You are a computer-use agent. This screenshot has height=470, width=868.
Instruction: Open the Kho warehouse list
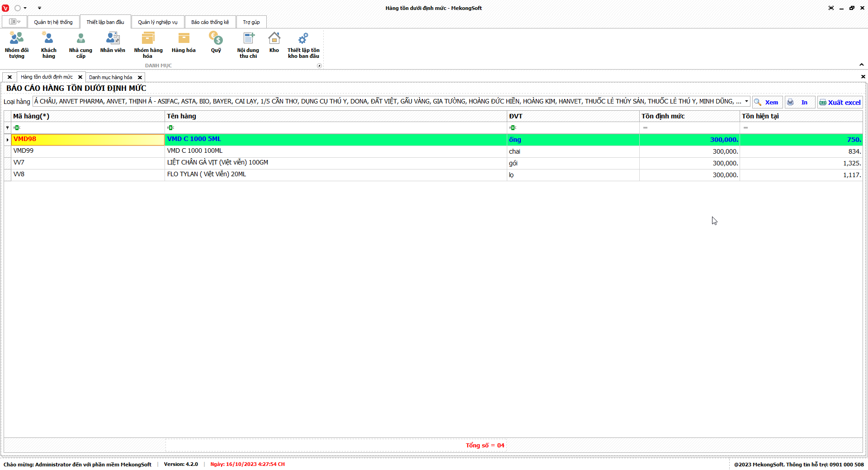click(x=274, y=42)
